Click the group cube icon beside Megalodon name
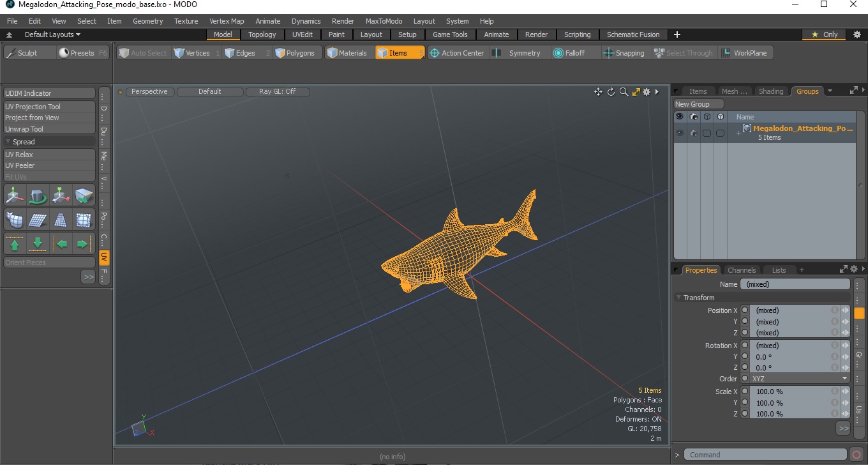 click(x=747, y=128)
